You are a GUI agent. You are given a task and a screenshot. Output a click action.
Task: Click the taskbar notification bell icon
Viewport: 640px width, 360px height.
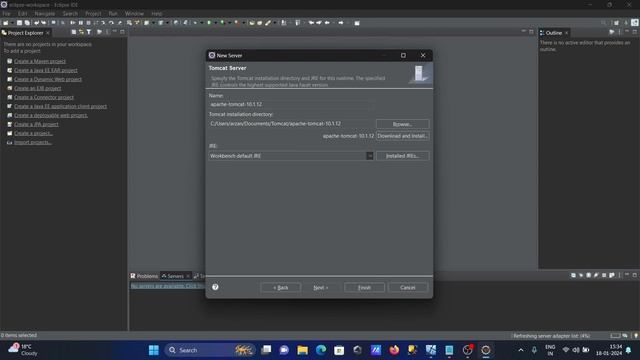tap(629, 350)
